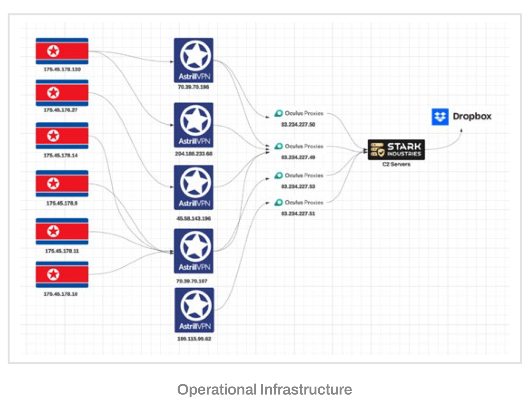Click the IP label starting with 199.115

point(194,339)
